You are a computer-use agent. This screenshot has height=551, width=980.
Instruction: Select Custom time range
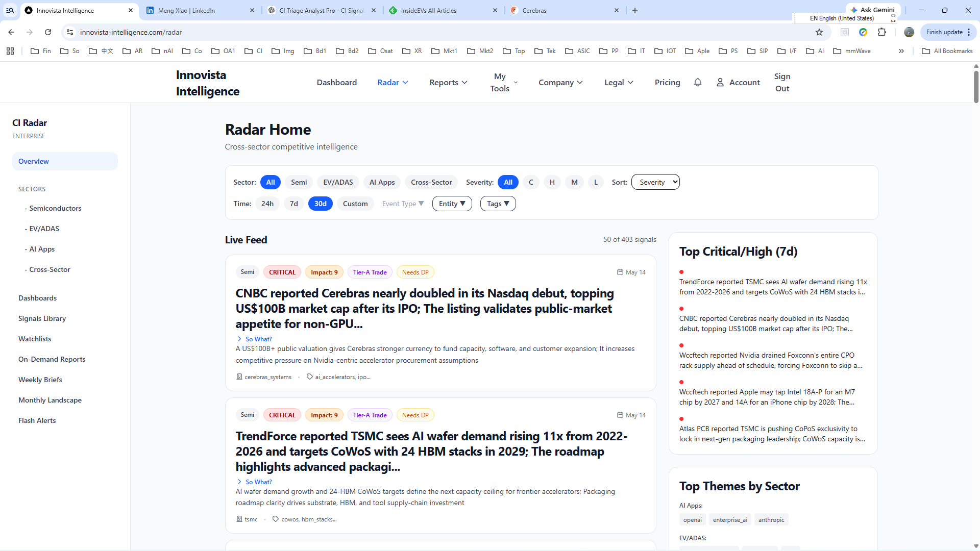[x=355, y=204]
